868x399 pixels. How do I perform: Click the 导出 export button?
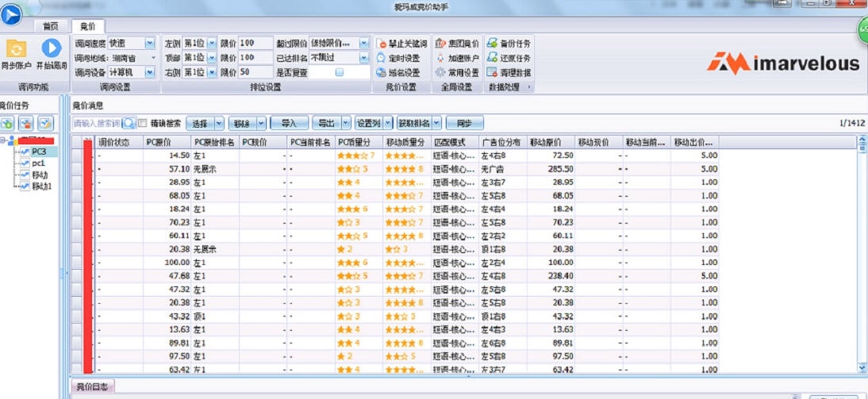(x=327, y=123)
